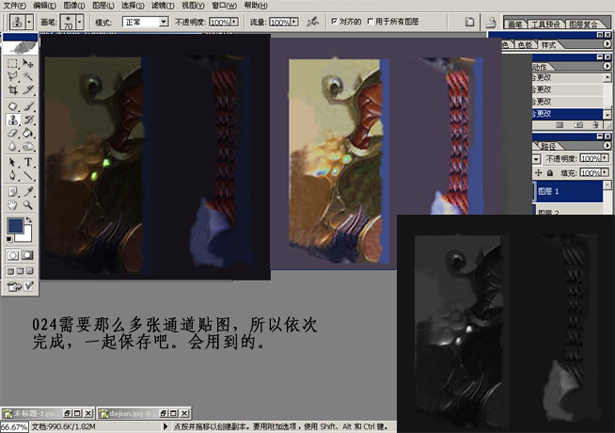Select the 图层 1 layer
This screenshot has width=615, height=433.
(x=569, y=191)
